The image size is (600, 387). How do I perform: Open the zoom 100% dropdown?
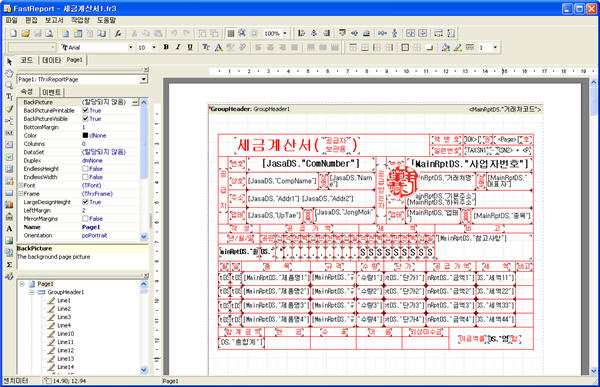tap(285, 34)
